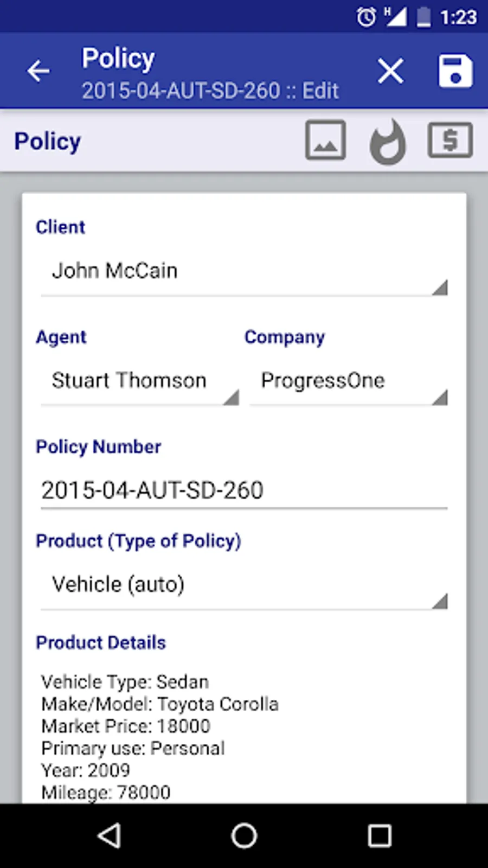Tap the flame icon in Policy bar
This screenshot has height=868, width=488.
[x=388, y=142]
